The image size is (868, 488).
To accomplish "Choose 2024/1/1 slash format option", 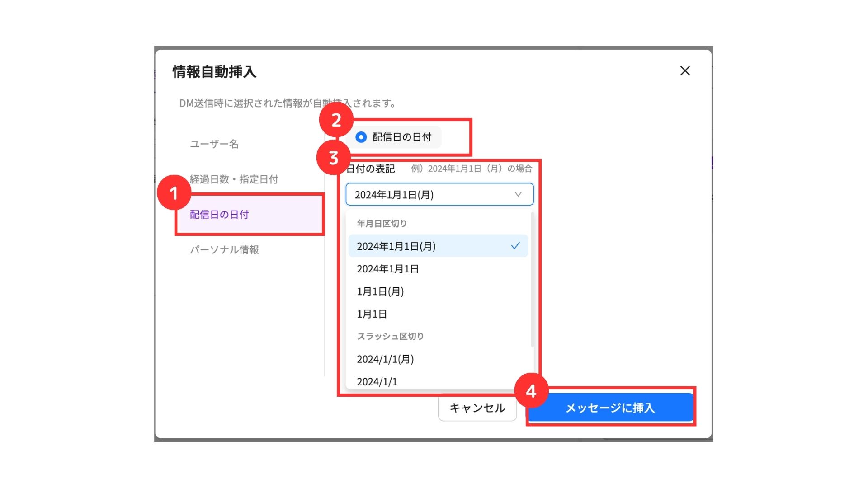I will tap(377, 382).
